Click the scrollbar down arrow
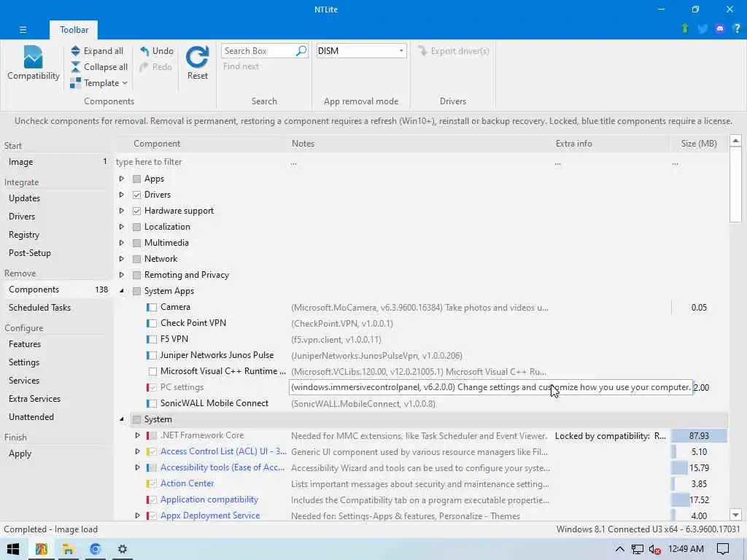 click(x=735, y=515)
